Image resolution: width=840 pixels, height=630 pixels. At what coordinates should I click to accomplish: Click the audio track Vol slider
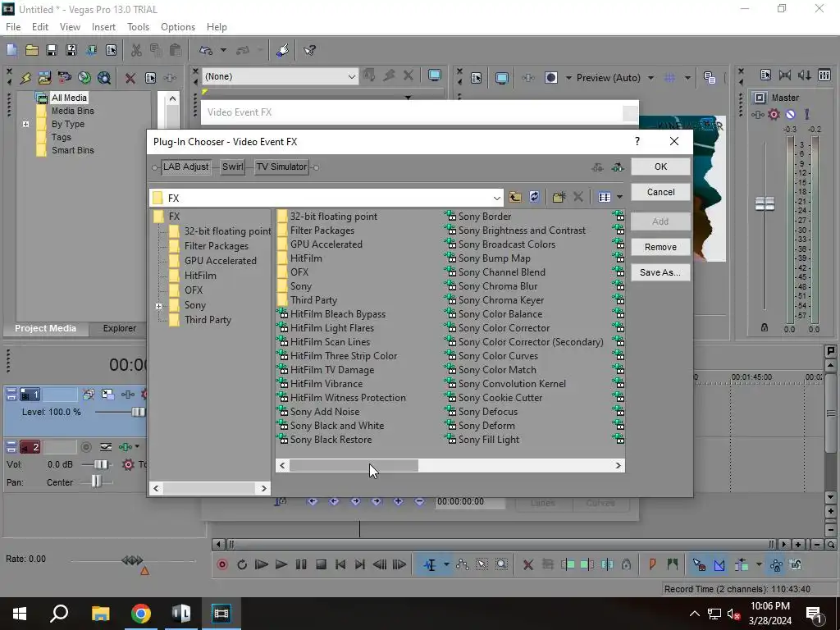(101, 464)
